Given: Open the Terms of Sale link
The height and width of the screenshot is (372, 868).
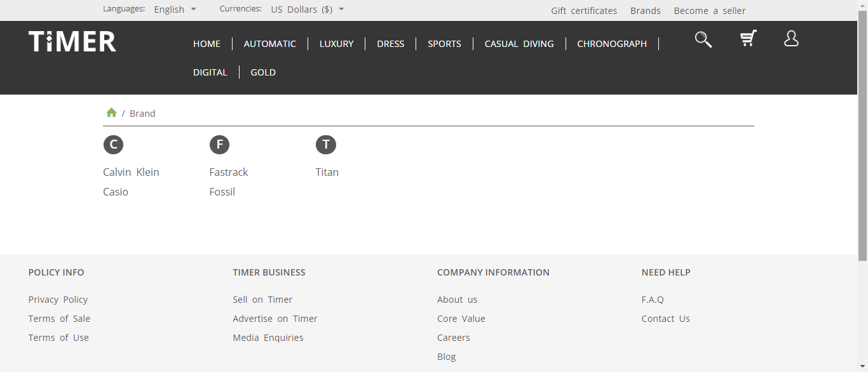Looking at the screenshot, I should [x=59, y=319].
